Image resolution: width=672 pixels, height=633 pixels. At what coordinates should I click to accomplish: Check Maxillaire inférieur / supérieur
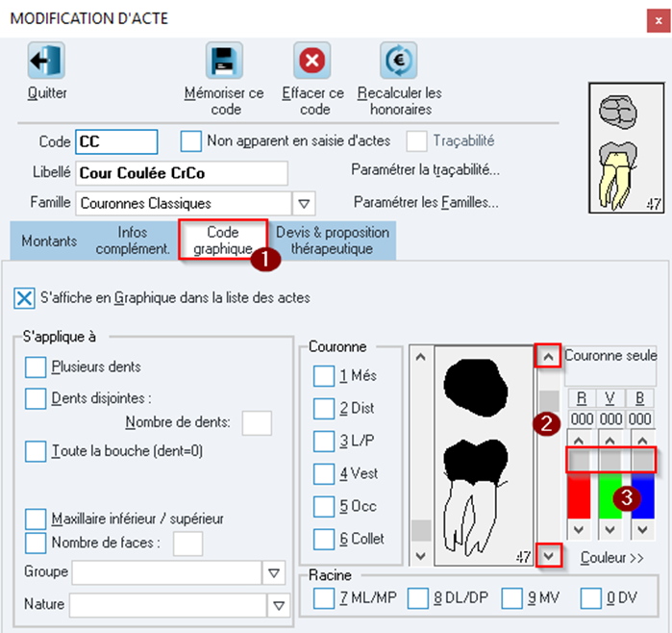36,519
